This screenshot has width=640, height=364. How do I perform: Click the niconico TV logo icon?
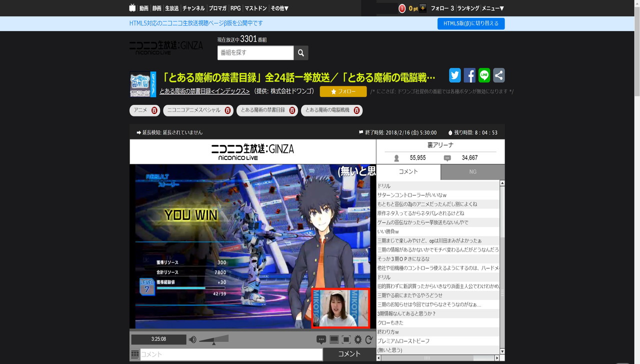(132, 8)
